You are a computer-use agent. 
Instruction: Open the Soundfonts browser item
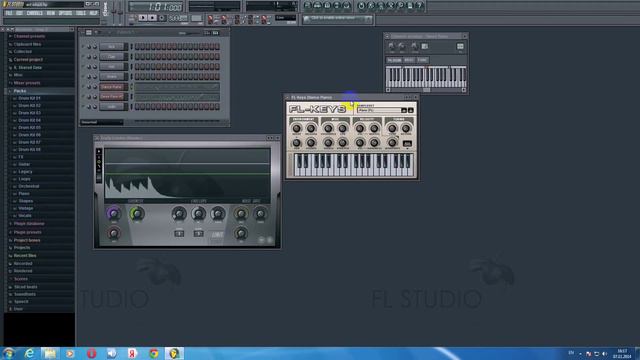(x=24, y=294)
